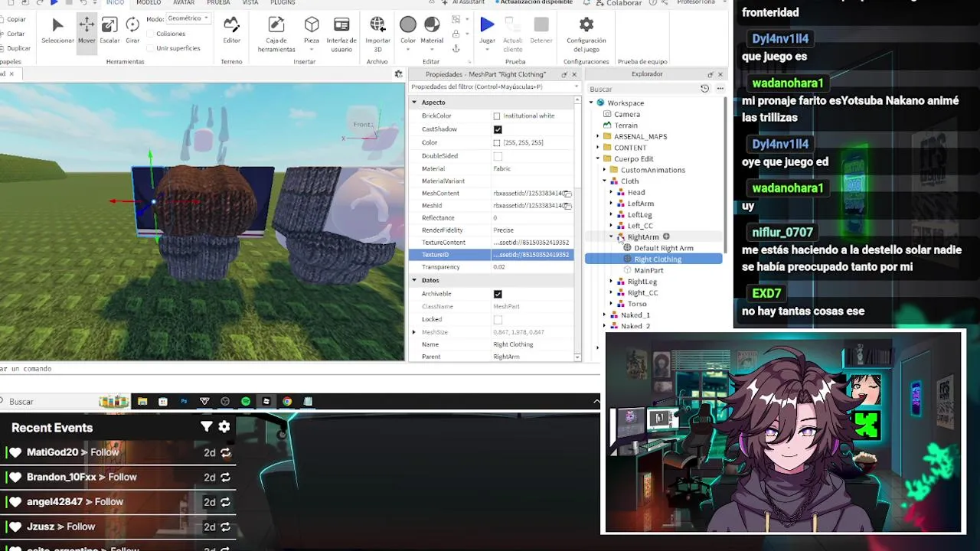The width and height of the screenshot is (980, 551).
Task: Click the anchor icon in Editar group
Action: pyautogui.click(x=456, y=48)
